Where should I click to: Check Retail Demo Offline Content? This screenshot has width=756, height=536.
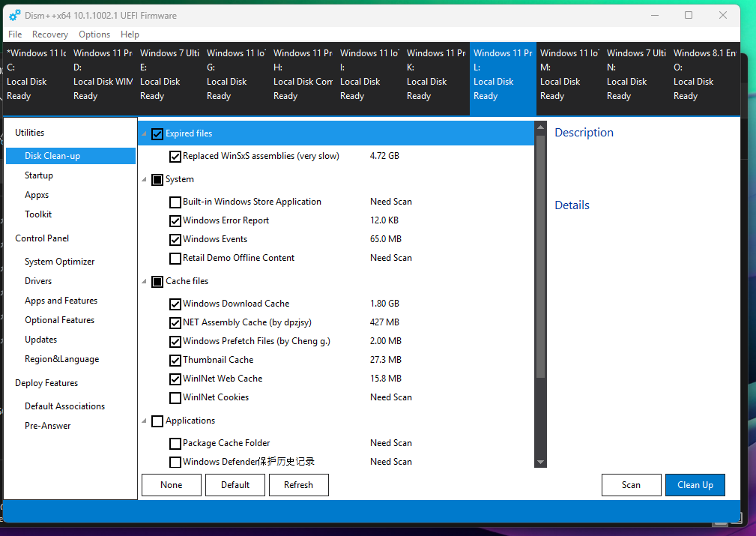(x=175, y=259)
